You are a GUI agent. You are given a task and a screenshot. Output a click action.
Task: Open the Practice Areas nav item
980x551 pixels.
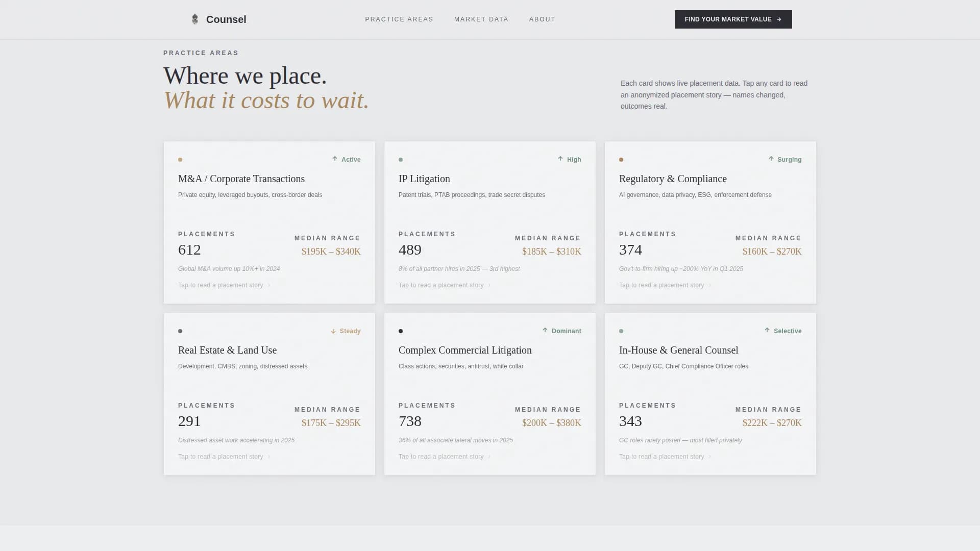(x=399, y=19)
